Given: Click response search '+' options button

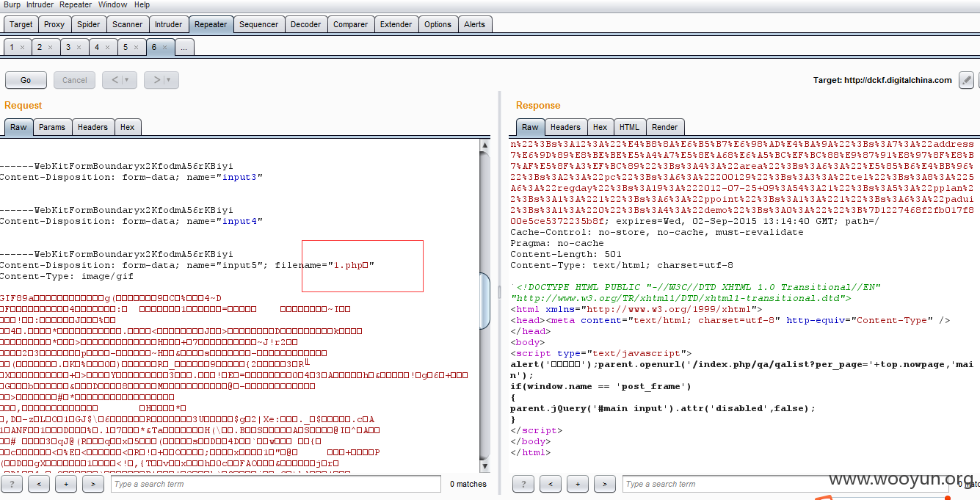Looking at the screenshot, I should click(578, 484).
